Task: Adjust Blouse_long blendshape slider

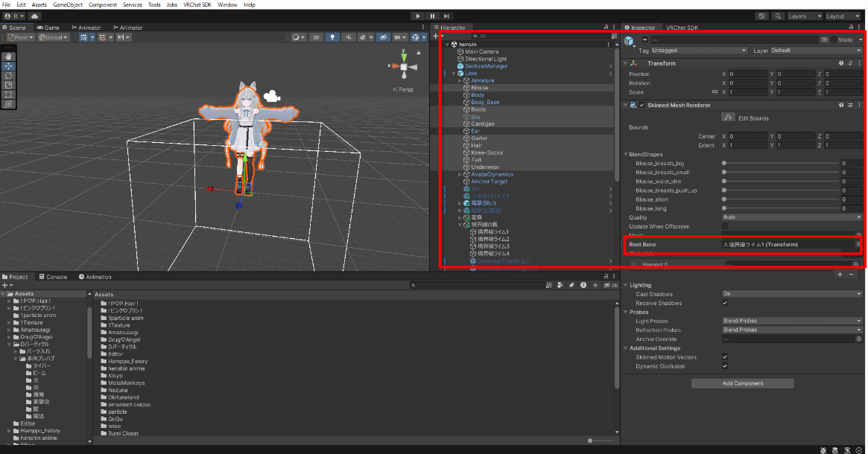Action: click(x=781, y=208)
